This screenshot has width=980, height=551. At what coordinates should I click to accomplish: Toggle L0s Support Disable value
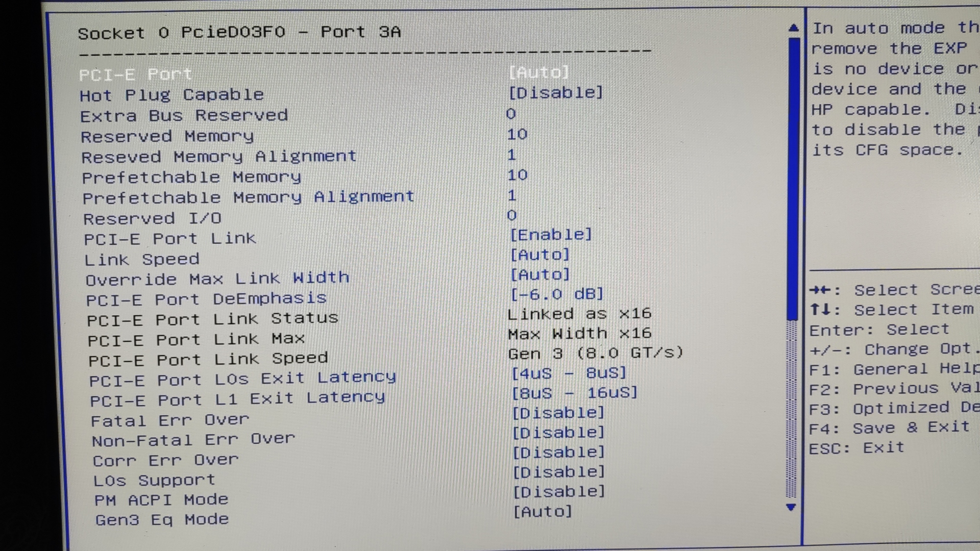point(558,472)
